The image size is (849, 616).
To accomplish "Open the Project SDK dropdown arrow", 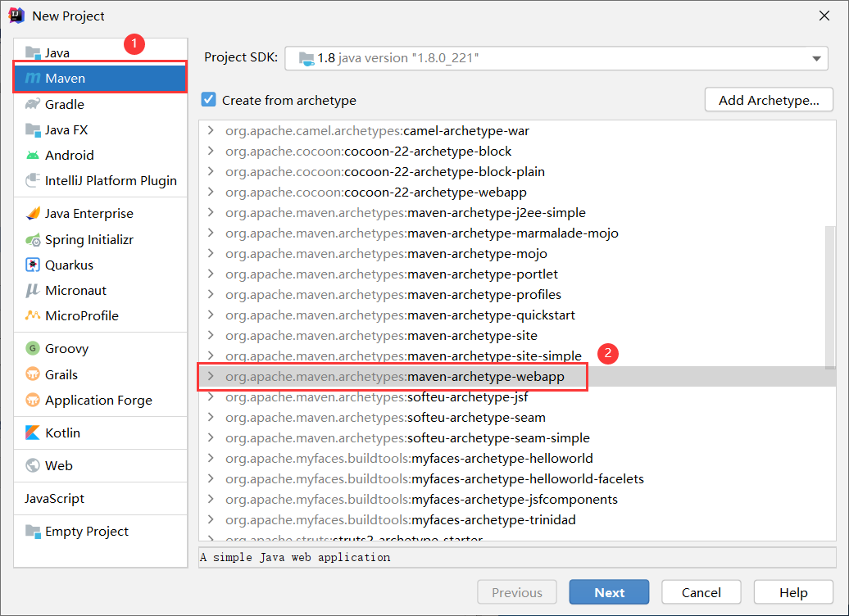I will 816,58.
